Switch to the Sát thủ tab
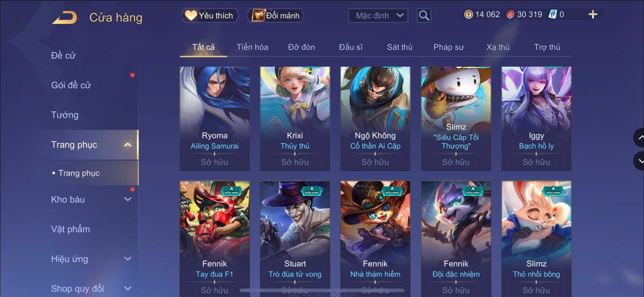The height and width of the screenshot is (297, 644). [399, 47]
